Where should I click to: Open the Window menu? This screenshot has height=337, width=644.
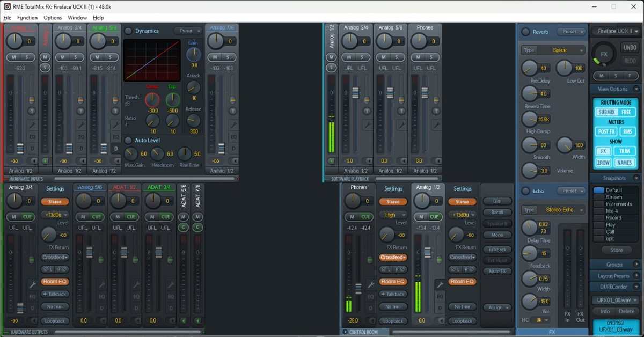(77, 18)
